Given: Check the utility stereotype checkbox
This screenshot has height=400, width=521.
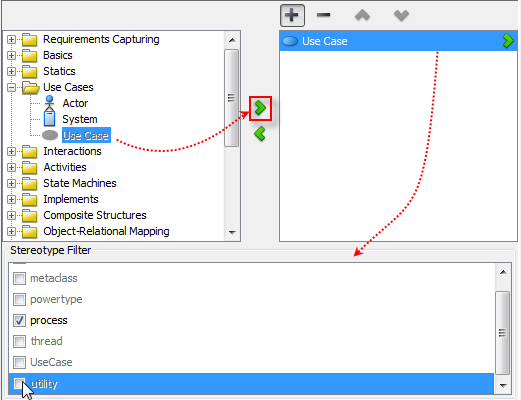Looking at the screenshot, I should click(x=19, y=383).
